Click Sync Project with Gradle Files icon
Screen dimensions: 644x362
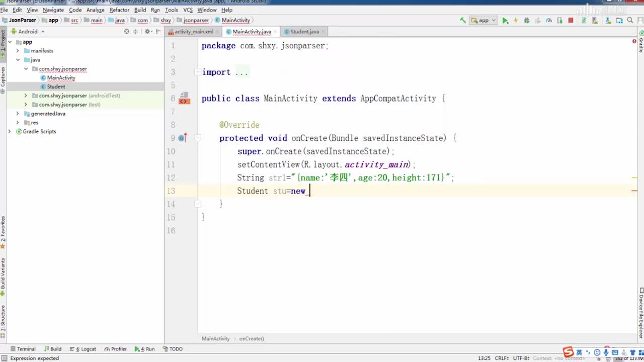click(x=584, y=21)
